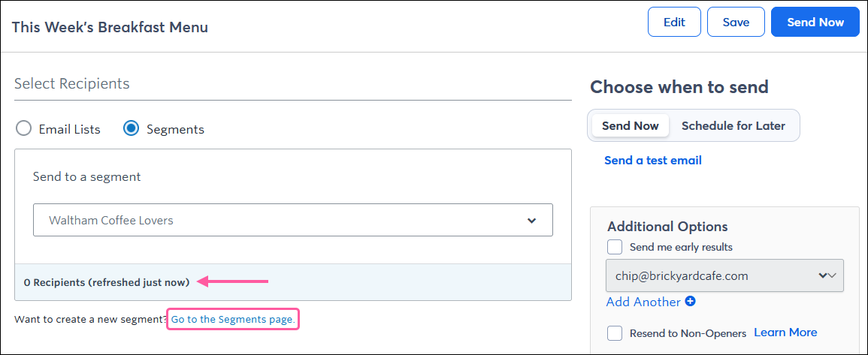
Task: Click the blue Send Now button
Action: pos(815,22)
